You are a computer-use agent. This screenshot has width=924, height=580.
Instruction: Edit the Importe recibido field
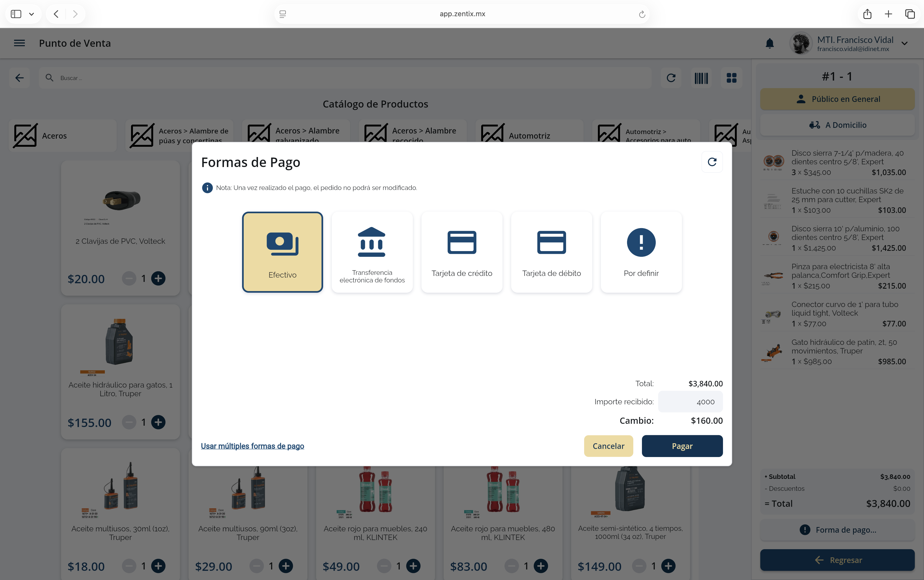[690, 402]
